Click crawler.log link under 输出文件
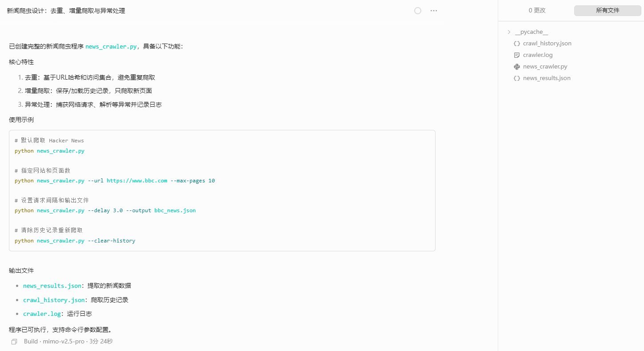This screenshot has width=644, height=351. pos(42,314)
